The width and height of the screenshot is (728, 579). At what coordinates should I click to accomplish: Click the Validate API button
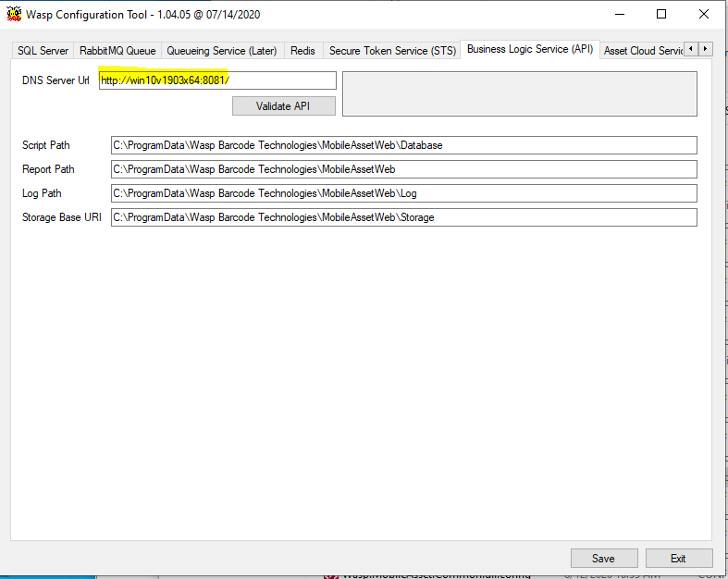pos(284,105)
